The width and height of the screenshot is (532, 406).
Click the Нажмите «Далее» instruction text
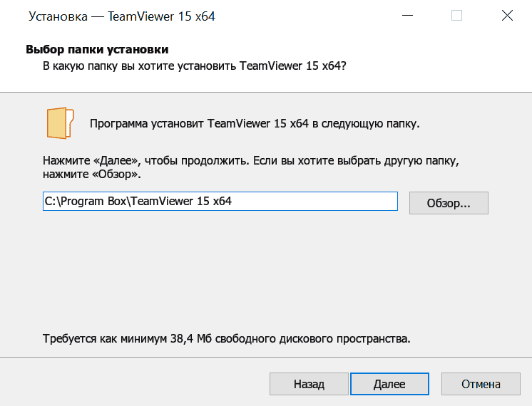point(251,167)
